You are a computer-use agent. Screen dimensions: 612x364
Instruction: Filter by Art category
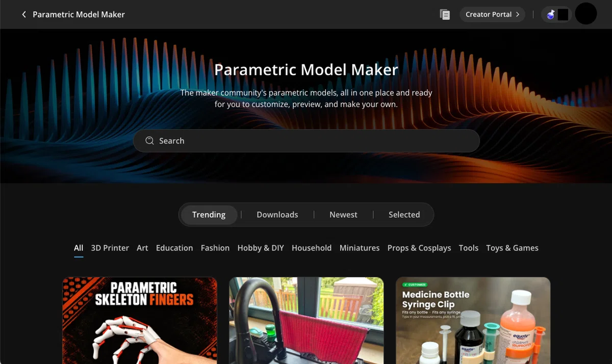(x=142, y=248)
